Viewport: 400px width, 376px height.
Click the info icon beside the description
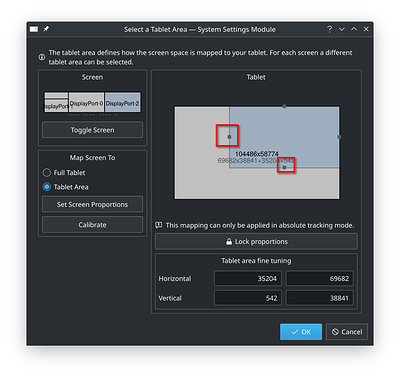[x=42, y=57]
